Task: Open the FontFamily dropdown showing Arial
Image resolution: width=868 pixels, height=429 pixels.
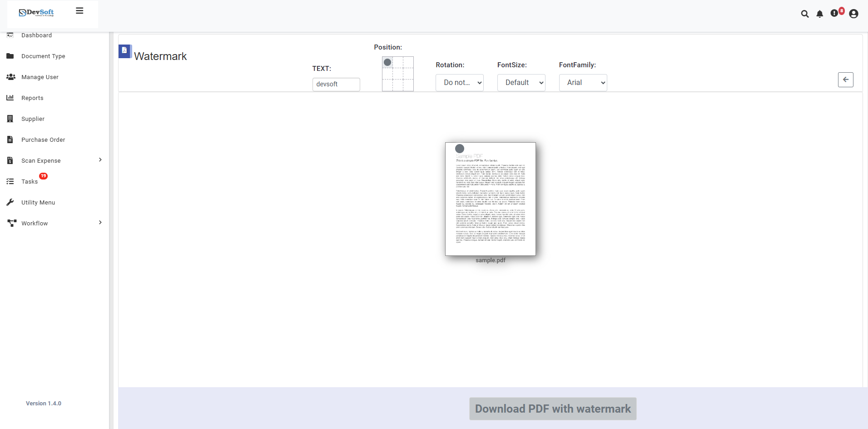Action: coord(583,83)
